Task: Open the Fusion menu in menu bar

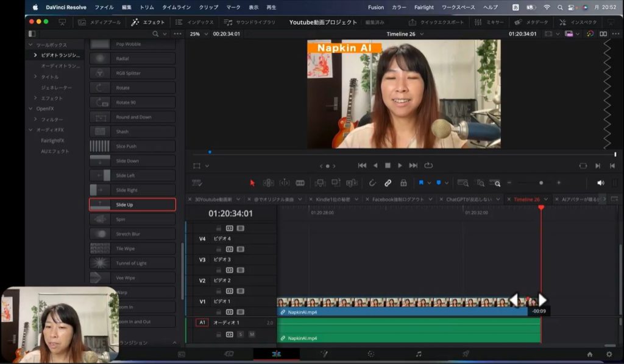Action: coord(376,7)
